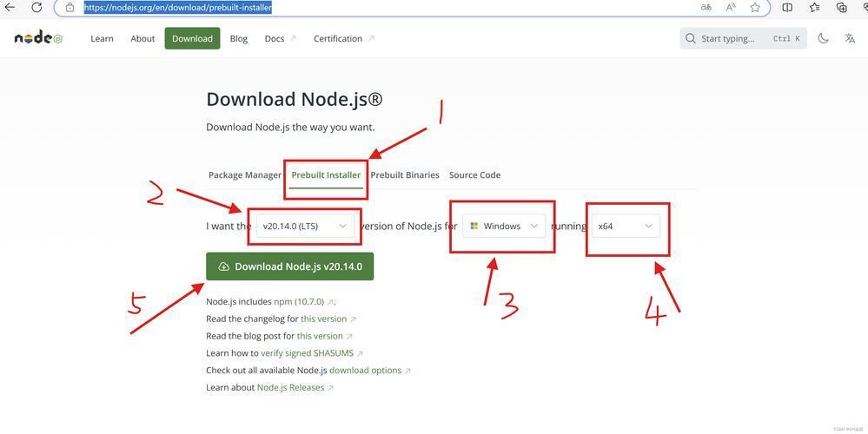Open the Learn nav item

[102, 39]
